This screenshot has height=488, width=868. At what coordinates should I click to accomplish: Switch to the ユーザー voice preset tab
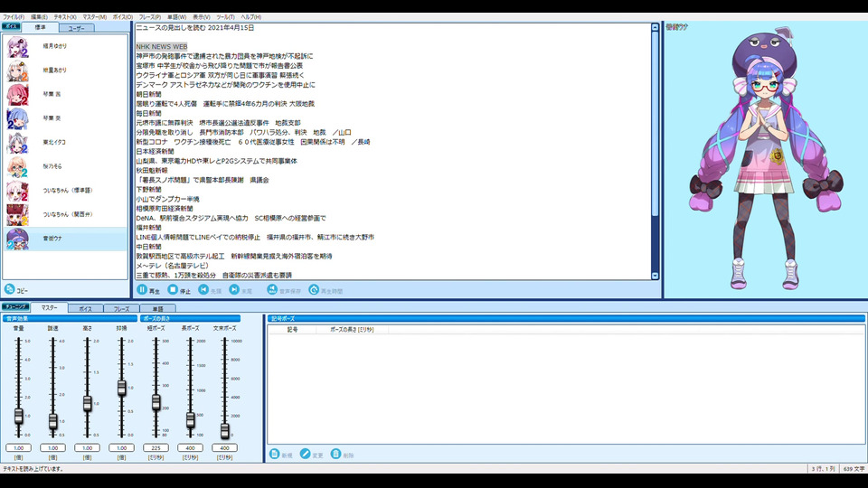click(x=76, y=28)
